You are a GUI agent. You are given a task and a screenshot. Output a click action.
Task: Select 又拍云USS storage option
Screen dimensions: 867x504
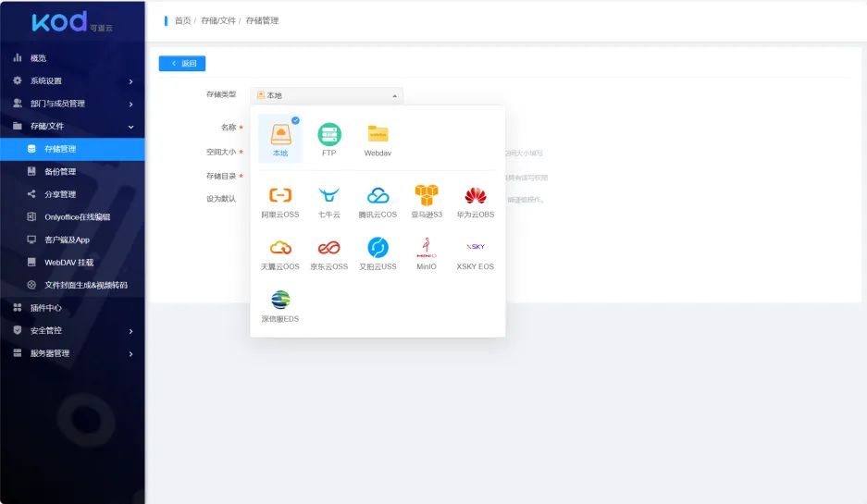378,253
